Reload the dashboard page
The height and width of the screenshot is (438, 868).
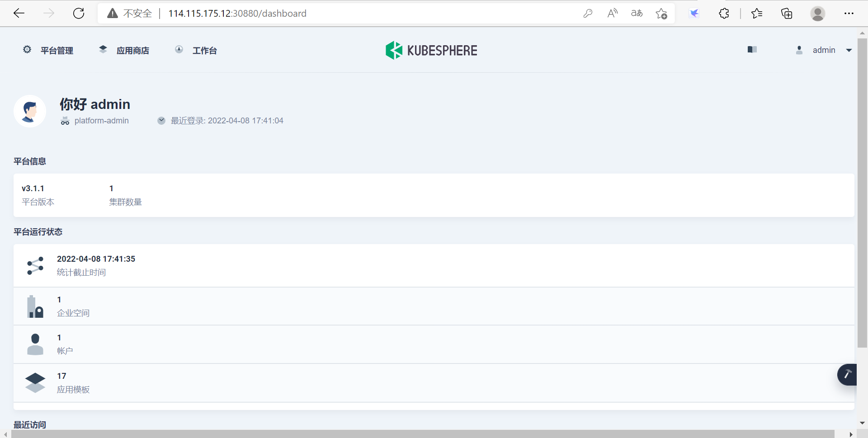[x=79, y=13]
